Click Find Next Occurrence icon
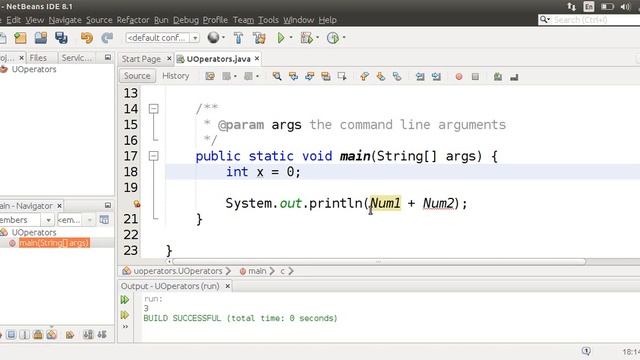640x360 pixels. coord(309,76)
